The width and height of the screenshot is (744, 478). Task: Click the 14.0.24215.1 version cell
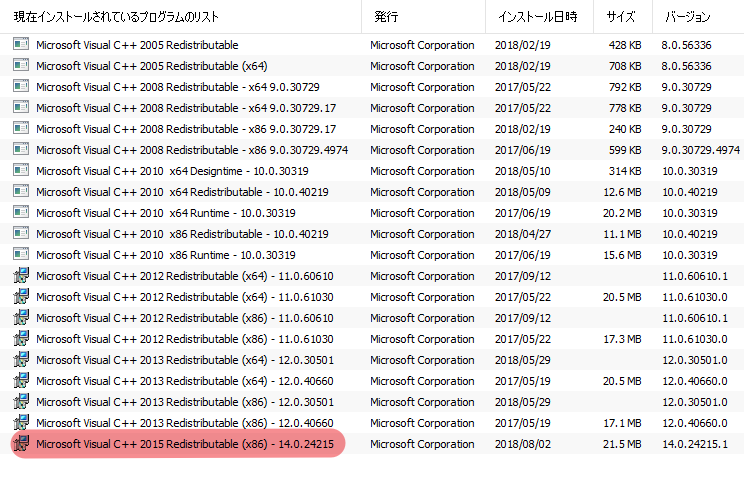click(695, 444)
